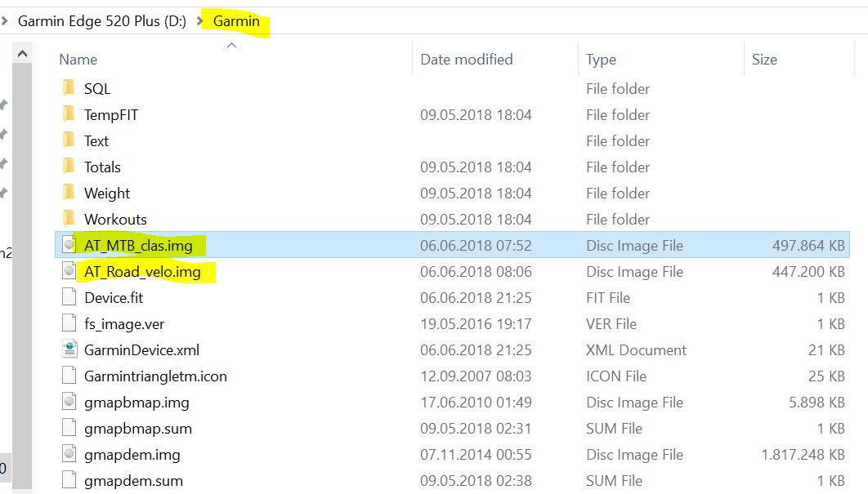Sort by the Date modified column

[467, 59]
